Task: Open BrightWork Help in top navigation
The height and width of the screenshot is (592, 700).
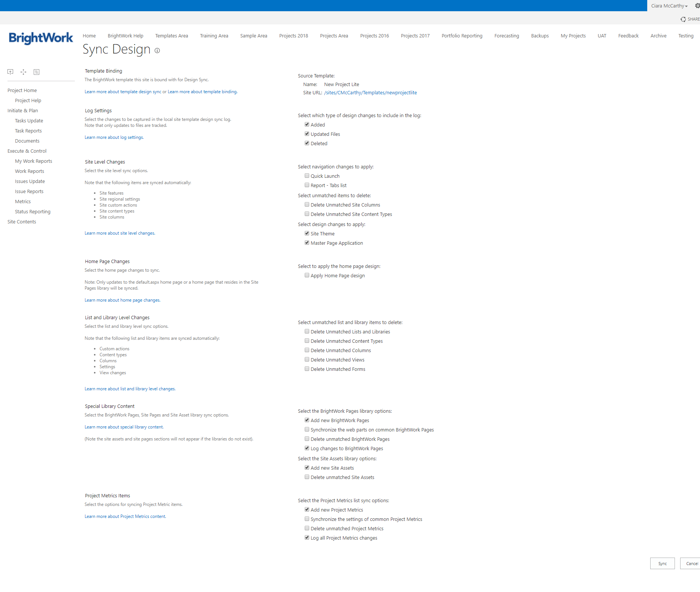Action: (x=125, y=36)
